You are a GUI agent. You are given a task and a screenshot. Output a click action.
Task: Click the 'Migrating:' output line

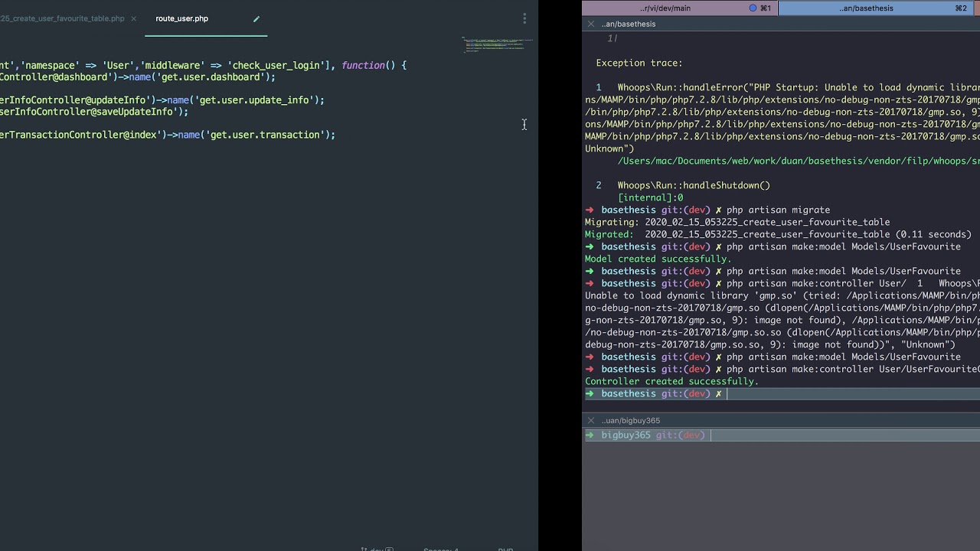737,222
